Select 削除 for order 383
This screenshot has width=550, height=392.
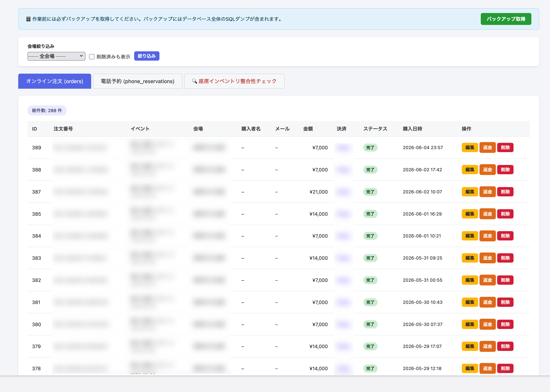pyautogui.click(x=505, y=258)
